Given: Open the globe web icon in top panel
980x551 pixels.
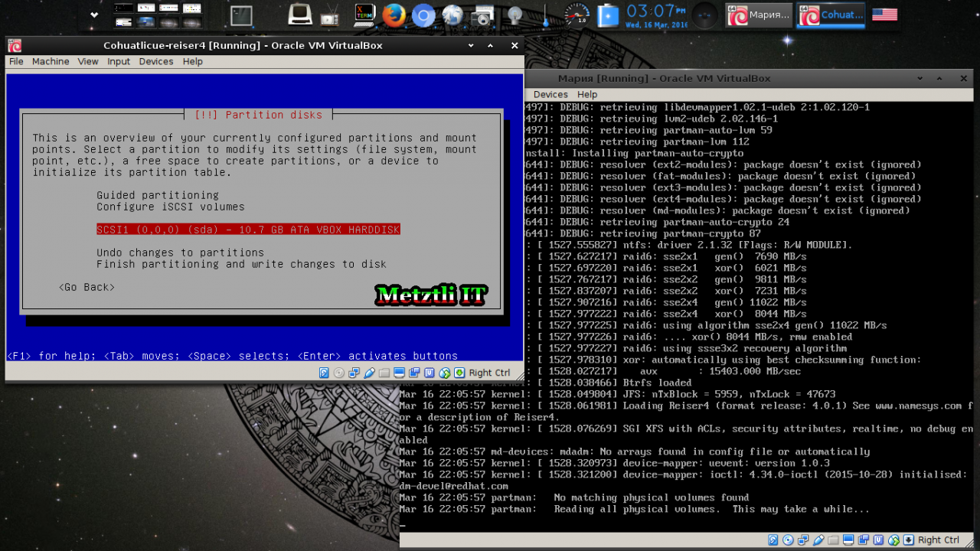Looking at the screenshot, I should click(452, 15).
